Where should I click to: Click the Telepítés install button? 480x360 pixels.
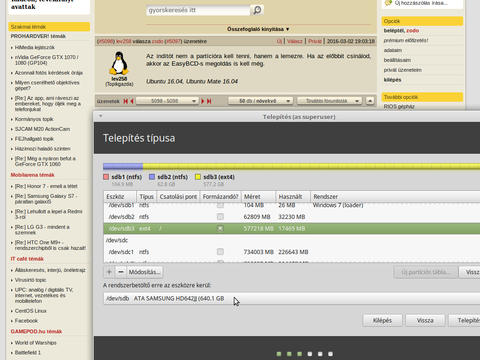(x=464, y=320)
